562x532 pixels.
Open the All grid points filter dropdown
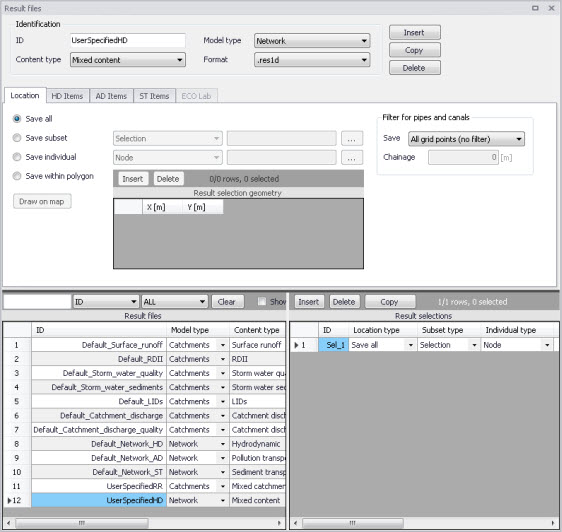466,139
